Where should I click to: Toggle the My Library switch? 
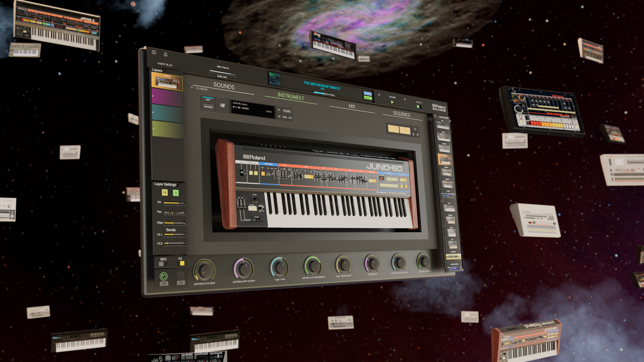(419, 107)
